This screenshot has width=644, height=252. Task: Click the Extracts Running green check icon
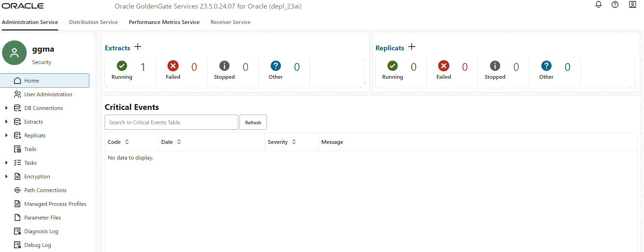click(122, 66)
